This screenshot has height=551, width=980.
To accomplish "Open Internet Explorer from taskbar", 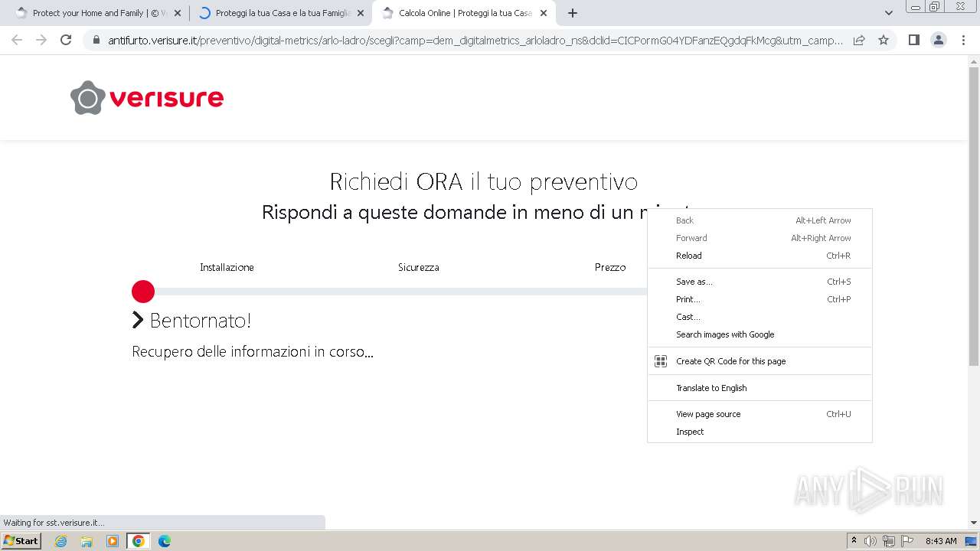I will (x=61, y=541).
